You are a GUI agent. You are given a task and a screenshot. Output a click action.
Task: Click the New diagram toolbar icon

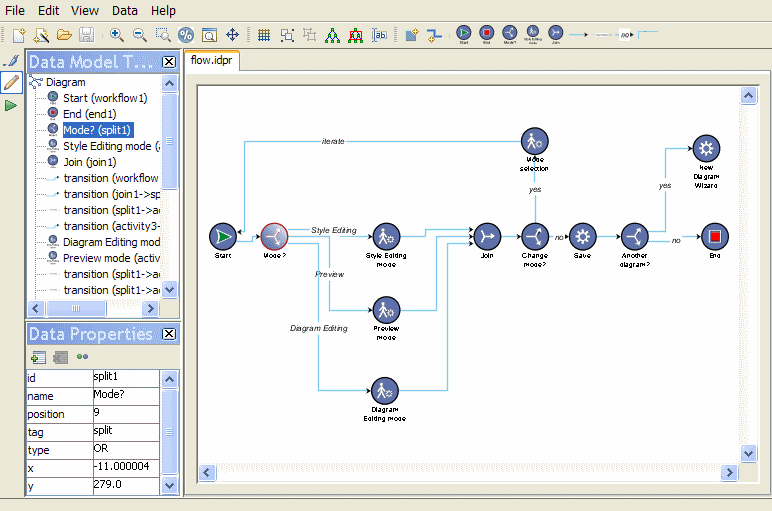pyautogui.click(x=19, y=35)
